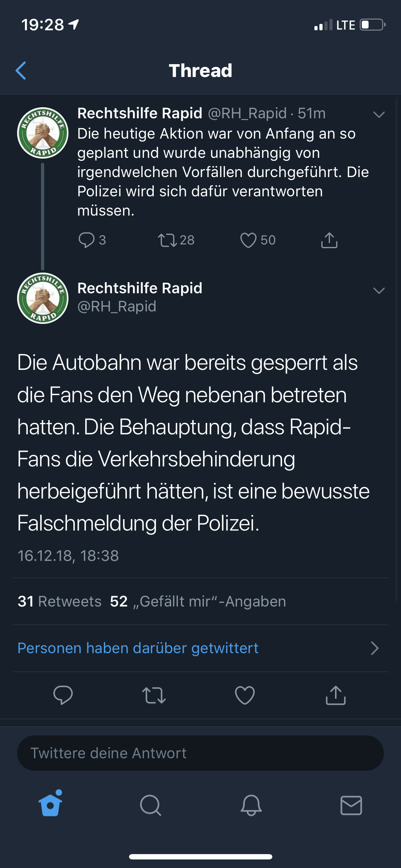Share the main tweet via bottom share icon
This screenshot has width=401, height=868.
click(x=336, y=695)
